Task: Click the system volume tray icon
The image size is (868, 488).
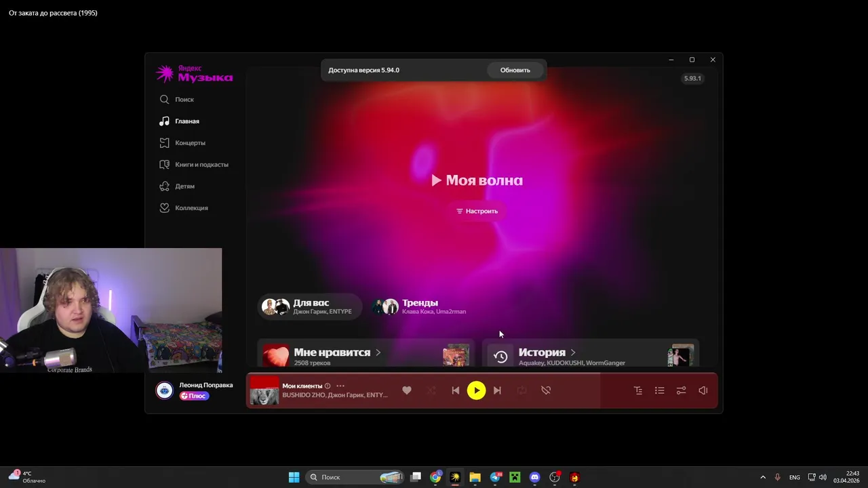Action: (823, 477)
